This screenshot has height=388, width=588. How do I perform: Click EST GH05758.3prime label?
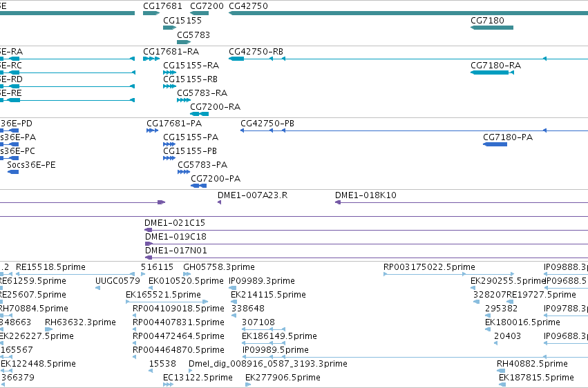click(x=218, y=267)
